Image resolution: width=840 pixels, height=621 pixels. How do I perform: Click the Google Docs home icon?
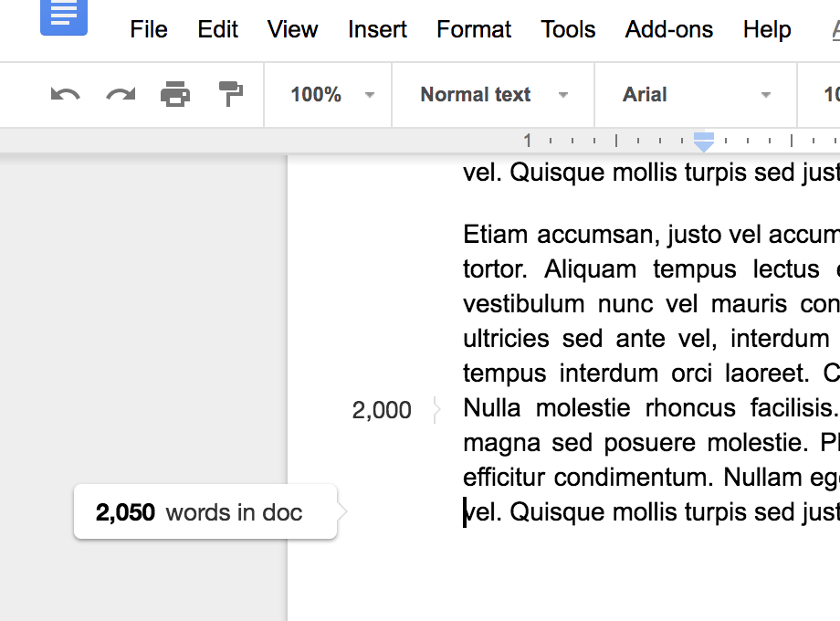pos(64,17)
